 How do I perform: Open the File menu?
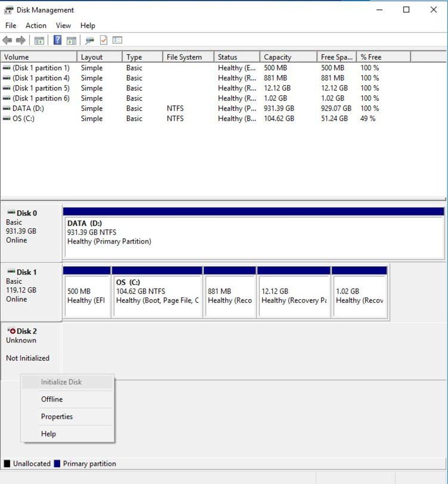click(10, 25)
